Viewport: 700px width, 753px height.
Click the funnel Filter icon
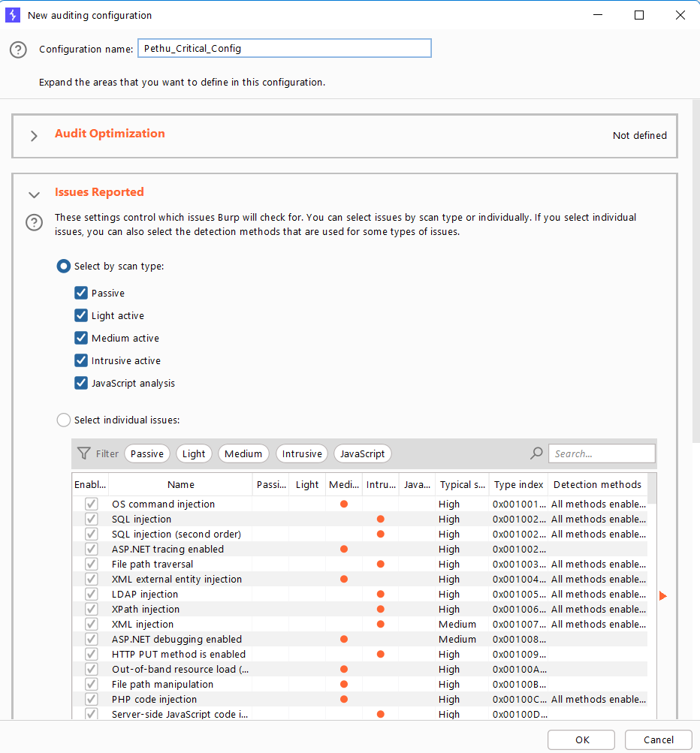click(84, 453)
